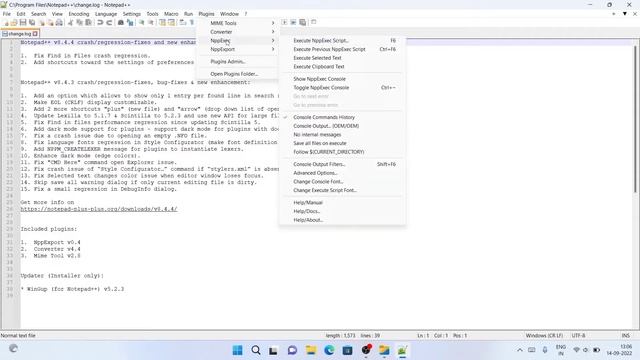Choose Execute Clipboard Text entry
The height and width of the screenshot is (360, 640).
coord(342,67)
